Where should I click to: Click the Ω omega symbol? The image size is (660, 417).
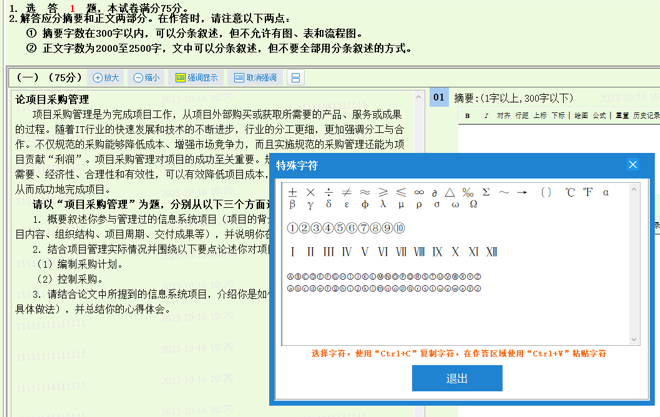(472, 205)
